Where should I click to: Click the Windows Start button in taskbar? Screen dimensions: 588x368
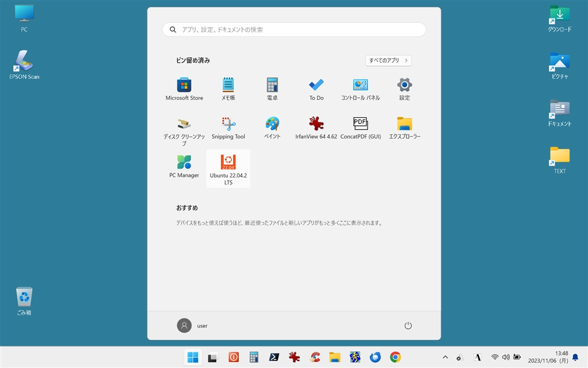coord(193,357)
